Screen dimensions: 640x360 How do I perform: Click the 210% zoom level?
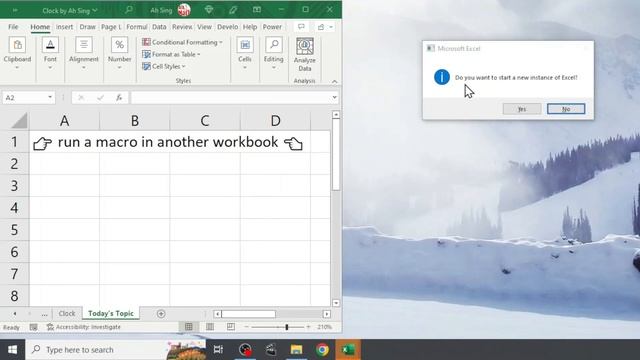coord(324,327)
